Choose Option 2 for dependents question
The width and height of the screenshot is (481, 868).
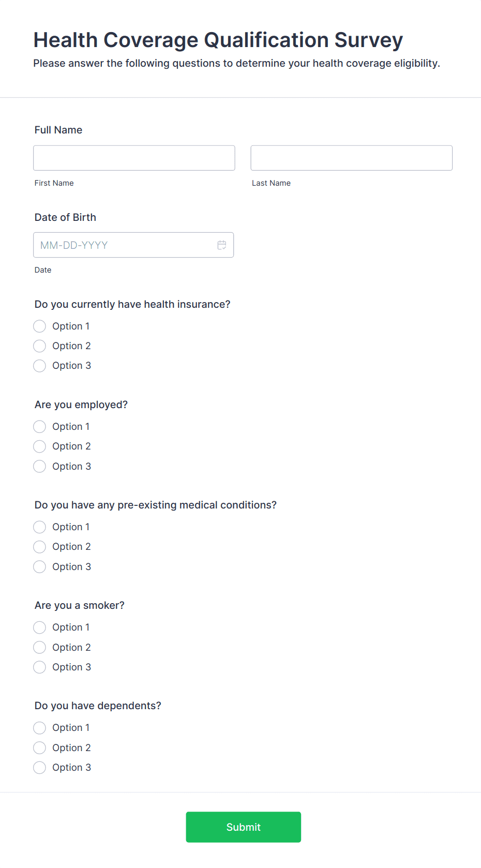coord(40,748)
